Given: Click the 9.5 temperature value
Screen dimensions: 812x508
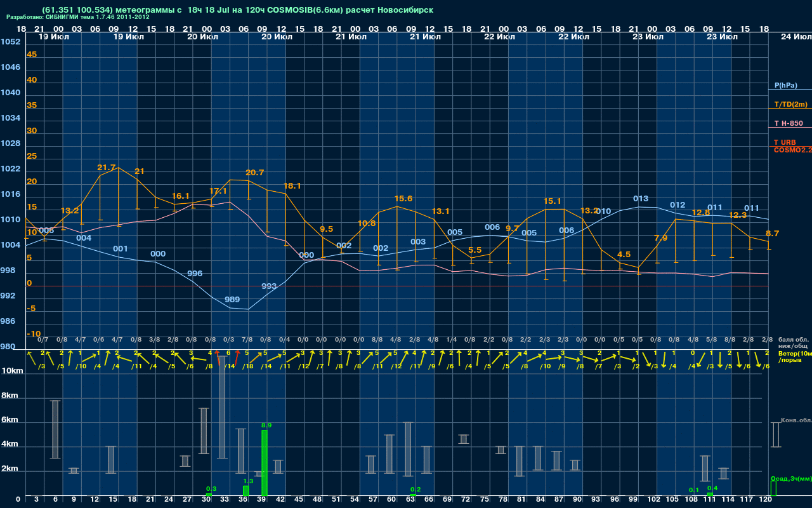Looking at the screenshot, I should (x=326, y=229).
